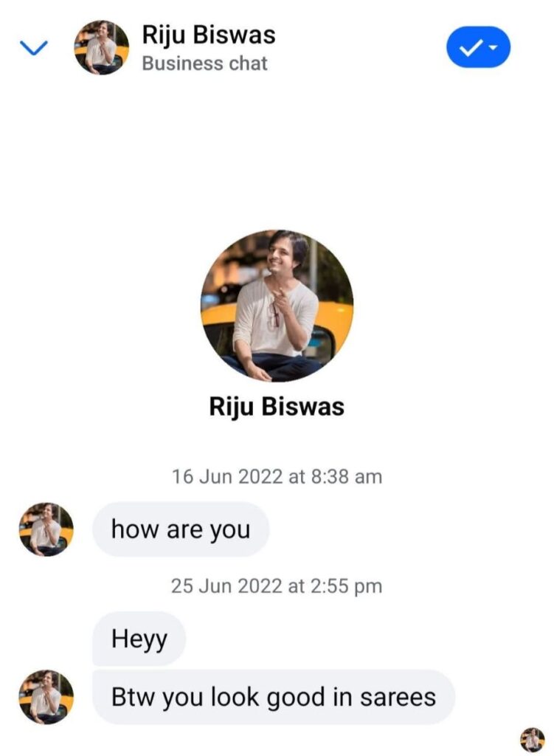Select the 'Heyy' message bubble
Image resolution: width=554 pixels, height=756 pixels.
pyautogui.click(x=139, y=639)
